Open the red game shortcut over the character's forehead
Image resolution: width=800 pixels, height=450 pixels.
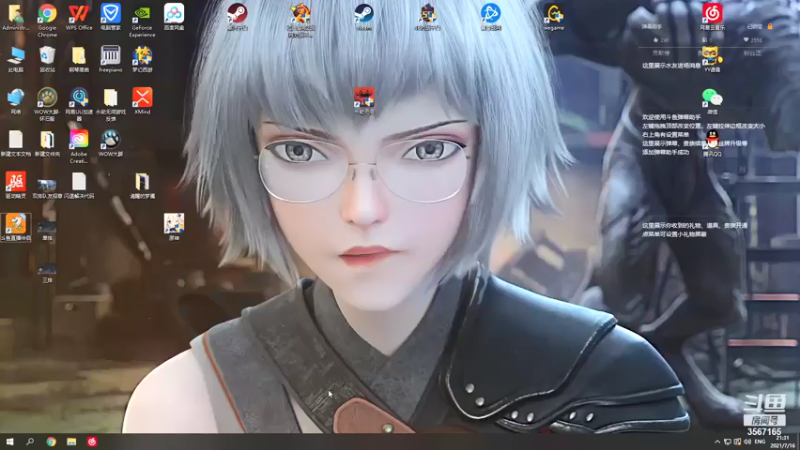(x=364, y=101)
